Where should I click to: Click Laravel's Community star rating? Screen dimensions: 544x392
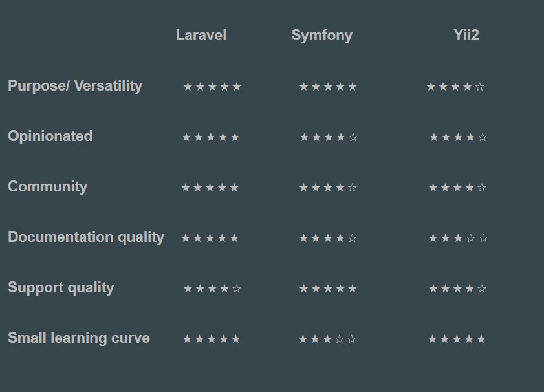pos(210,188)
